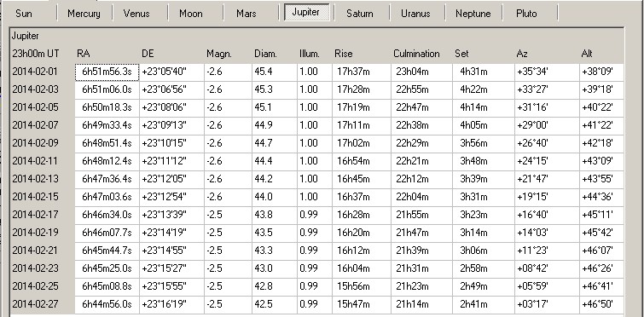Select the Pluto tab

(x=526, y=13)
